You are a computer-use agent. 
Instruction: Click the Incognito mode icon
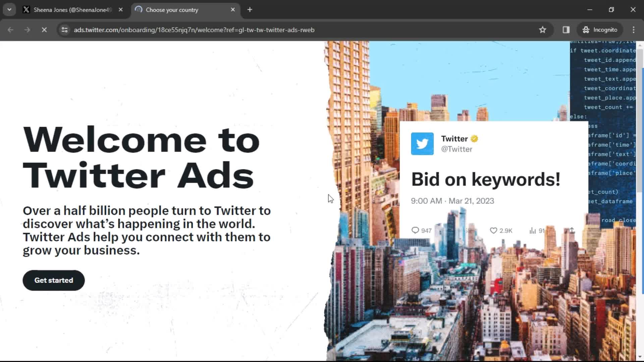coord(600,29)
